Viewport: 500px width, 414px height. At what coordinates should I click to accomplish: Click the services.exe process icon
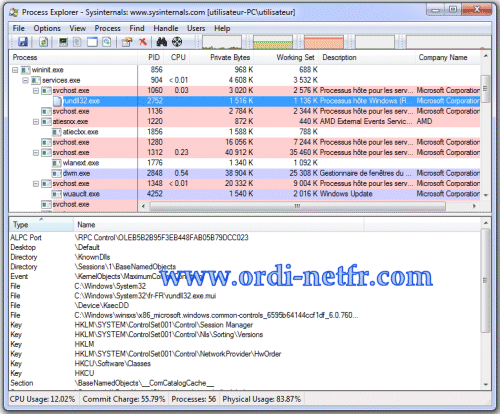(36, 80)
